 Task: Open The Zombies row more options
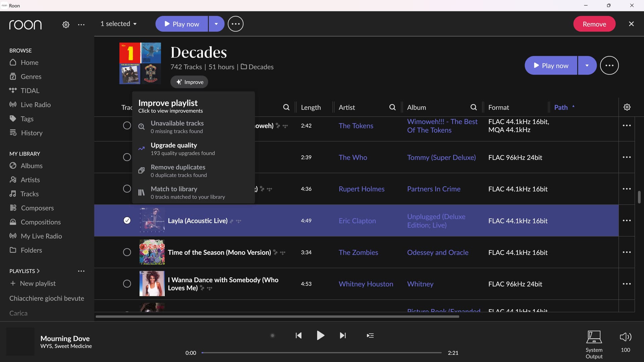[x=627, y=252]
